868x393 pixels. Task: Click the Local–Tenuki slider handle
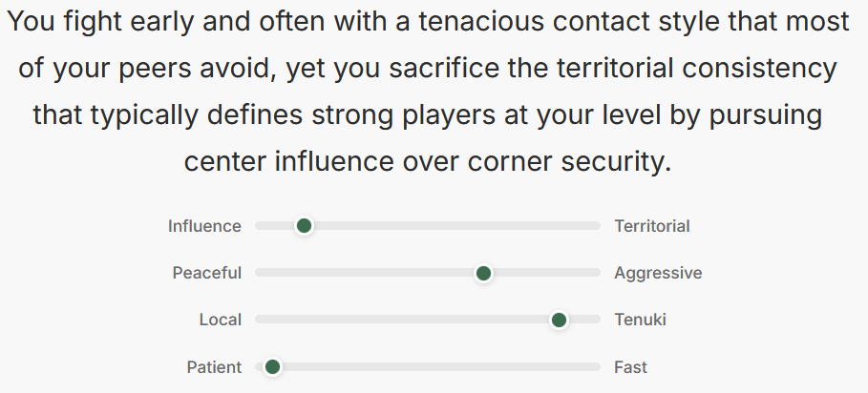(x=560, y=321)
